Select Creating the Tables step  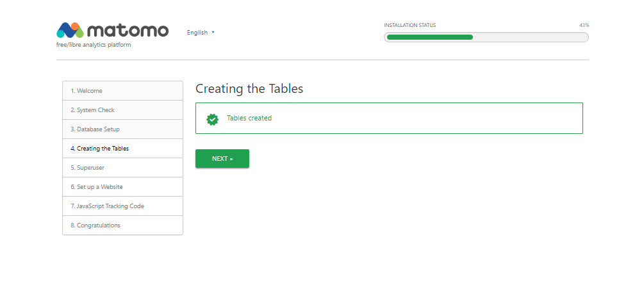(99, 149)
